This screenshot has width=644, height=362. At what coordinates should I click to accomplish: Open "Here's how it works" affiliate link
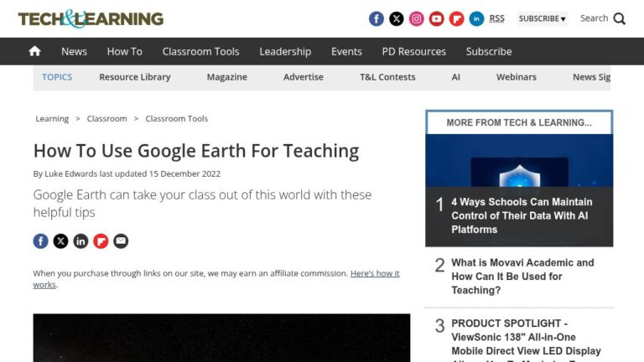coord(375,273)
